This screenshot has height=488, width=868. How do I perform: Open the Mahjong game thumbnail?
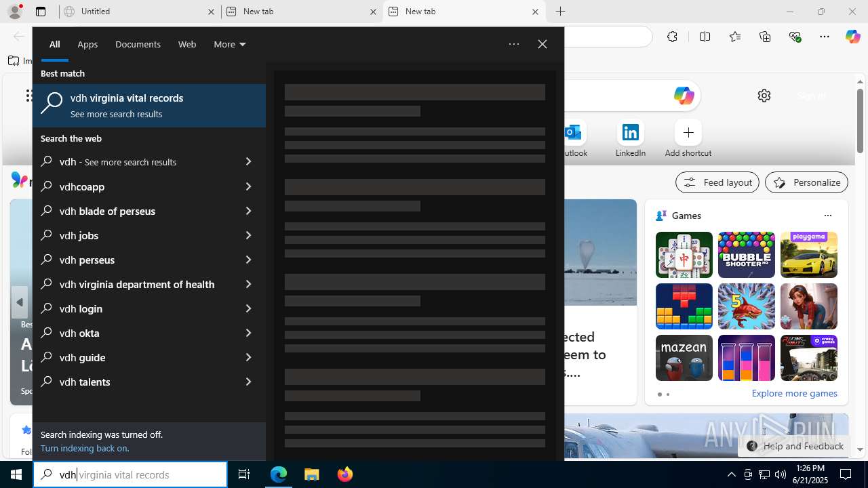pyautogui.click(x=684, y=255)
